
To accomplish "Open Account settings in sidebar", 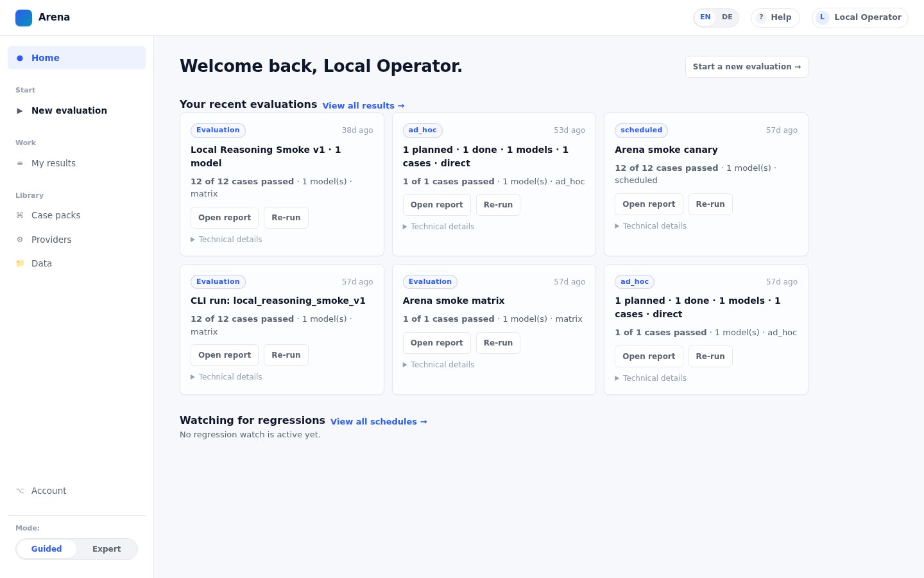I will pyautogui.click(x=76, y=491).
